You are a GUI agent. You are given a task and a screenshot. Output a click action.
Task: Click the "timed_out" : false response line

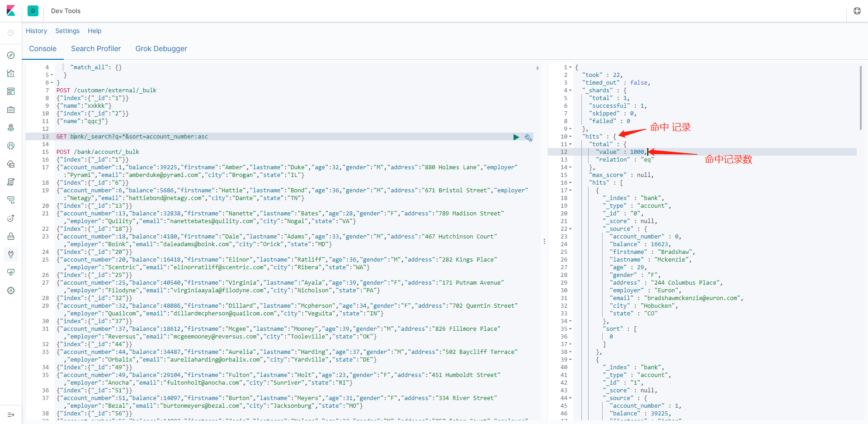pyautogui.click(x=616, y=83)
